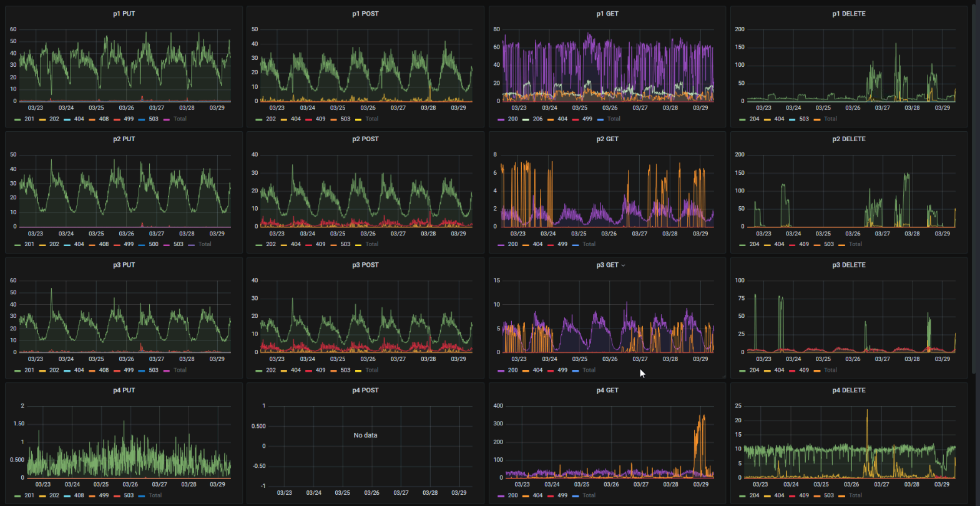Click the chevron next to p3 GET title
Viewport: 980px width, 506px height.
(623, 265)
